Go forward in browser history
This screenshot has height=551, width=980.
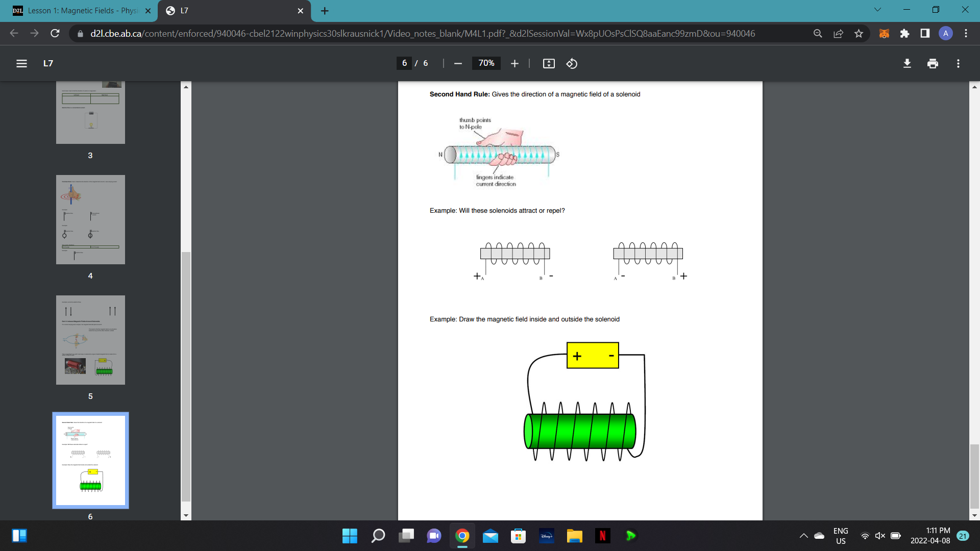(34, 33)
